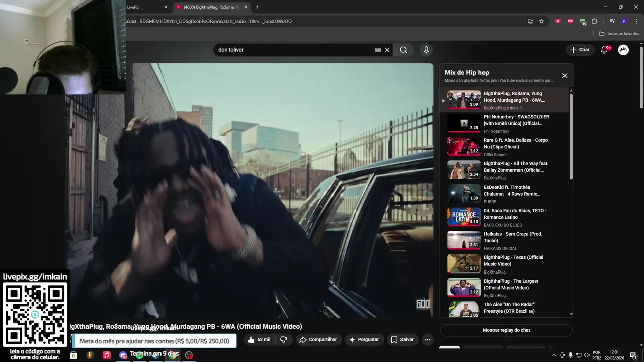This screenshot has height=362, width=644.
Task: Open clock showing 12:01 in the taskbar
Action: (x=614, y=355)
